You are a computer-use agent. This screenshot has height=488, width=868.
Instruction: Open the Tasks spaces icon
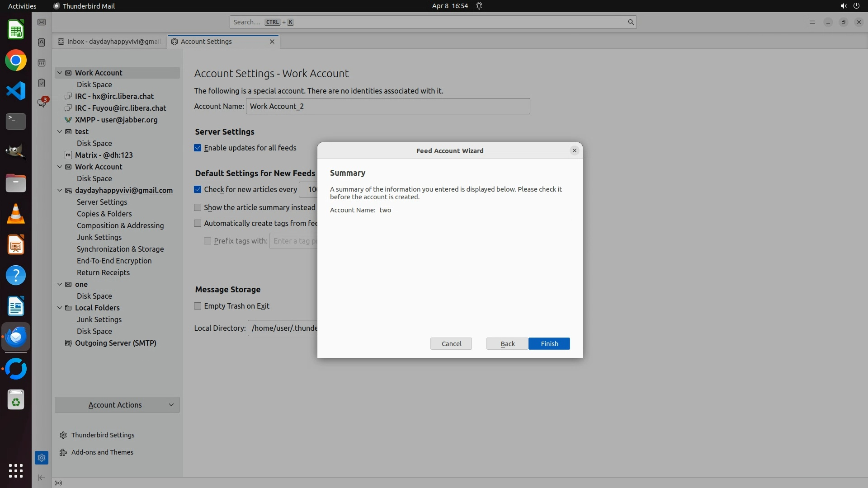(42, 83)
